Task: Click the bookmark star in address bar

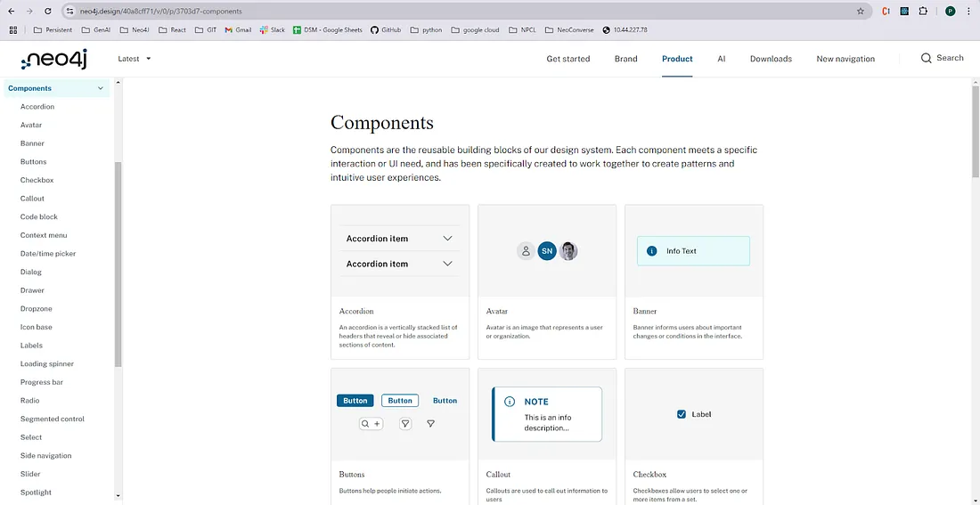Action: click(x=860, y=12)
